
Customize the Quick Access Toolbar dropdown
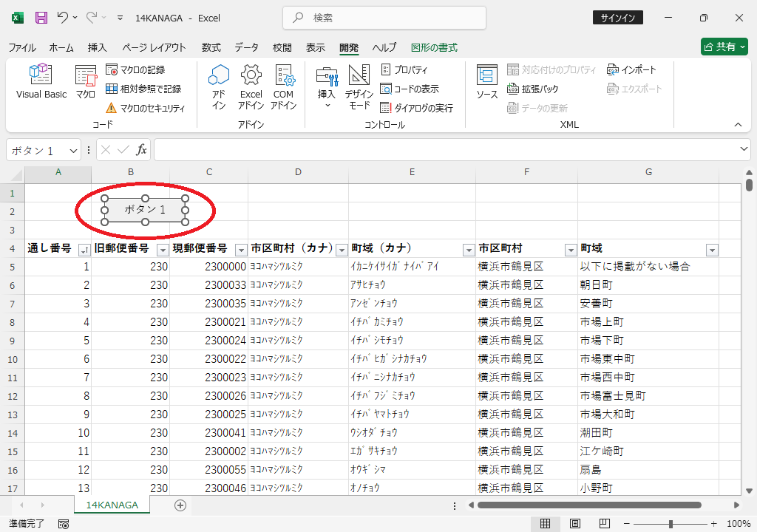[x=120, y=18]
